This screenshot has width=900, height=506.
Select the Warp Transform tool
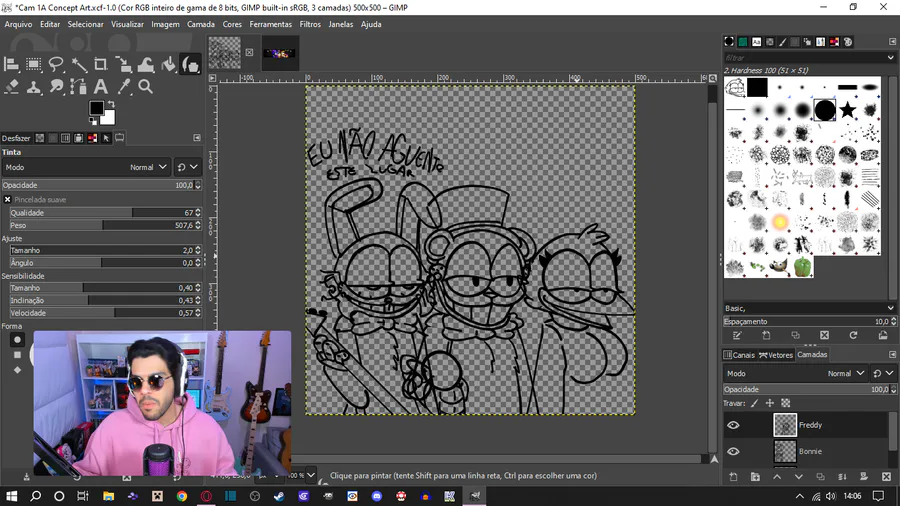coord(146,64)
